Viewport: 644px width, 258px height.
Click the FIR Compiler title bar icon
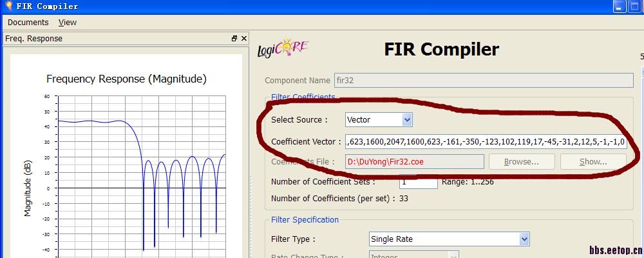8,6
